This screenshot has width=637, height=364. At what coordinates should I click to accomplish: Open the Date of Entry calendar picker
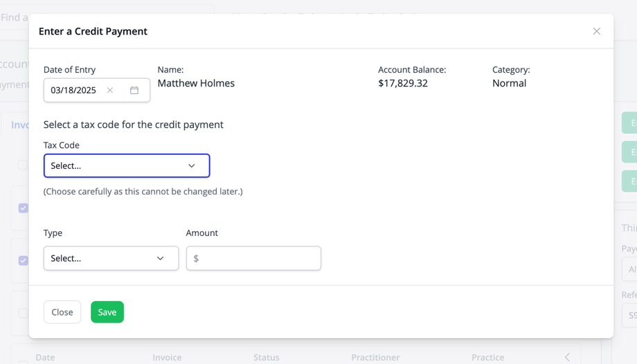134,91
